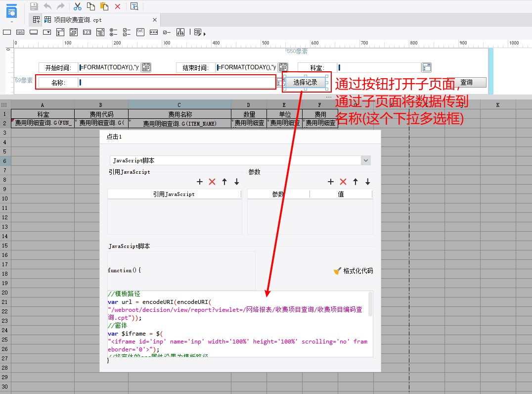The width and height of the screenshot is (532, 394).
Task: Select the radio button group widget icon
Action: [x=113, y=32]
